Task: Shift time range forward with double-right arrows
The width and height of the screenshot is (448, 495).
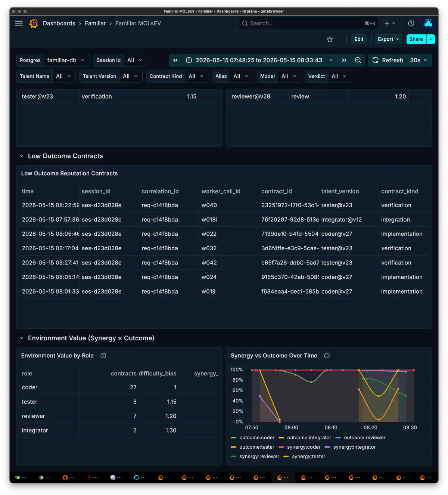Action: 344,60
